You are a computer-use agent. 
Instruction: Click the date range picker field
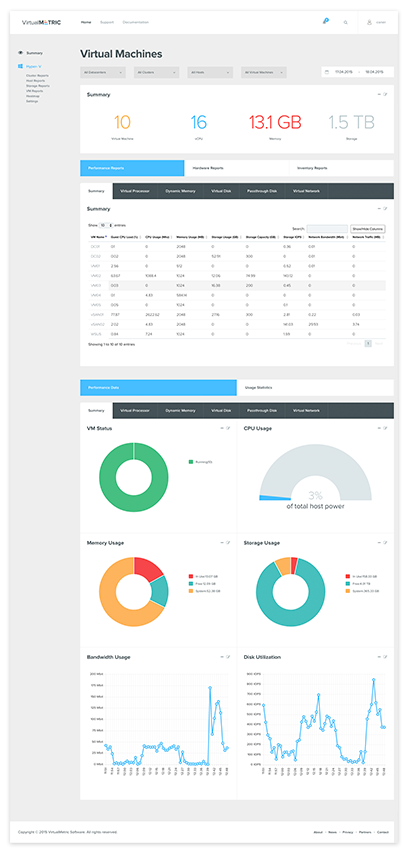pos(358,72)
